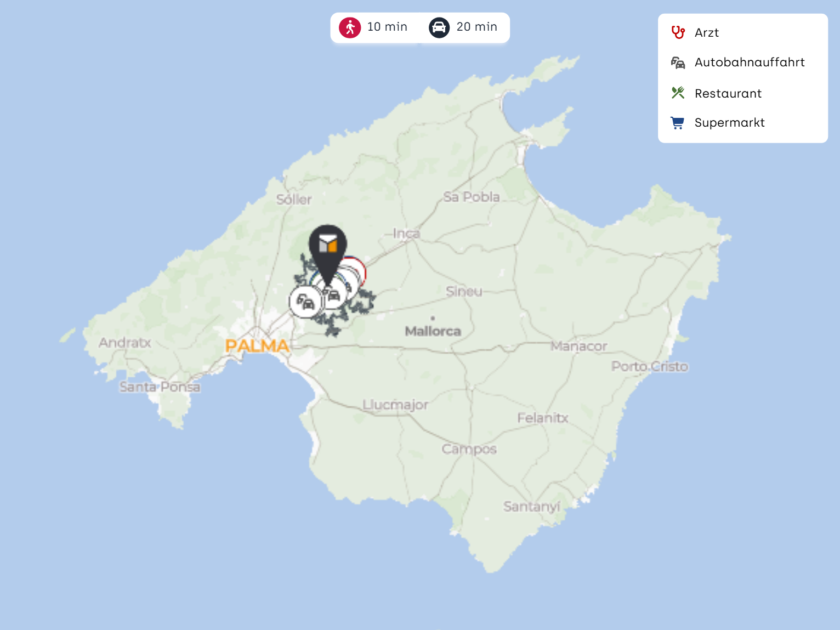Click the PALMA city label
The height and width of the screenshot is (630, 840).
point(257,346)
